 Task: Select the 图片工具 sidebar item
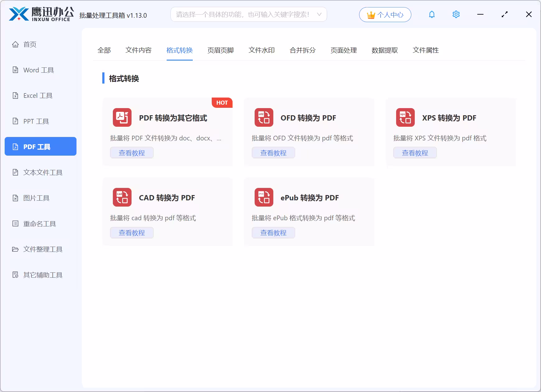pos(36,198)
